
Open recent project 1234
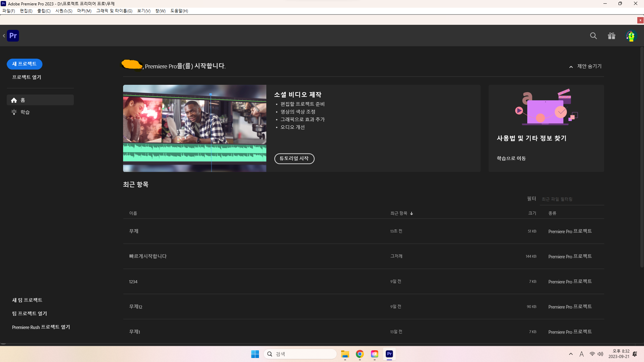pyautogui.click(x=364, y=282)
